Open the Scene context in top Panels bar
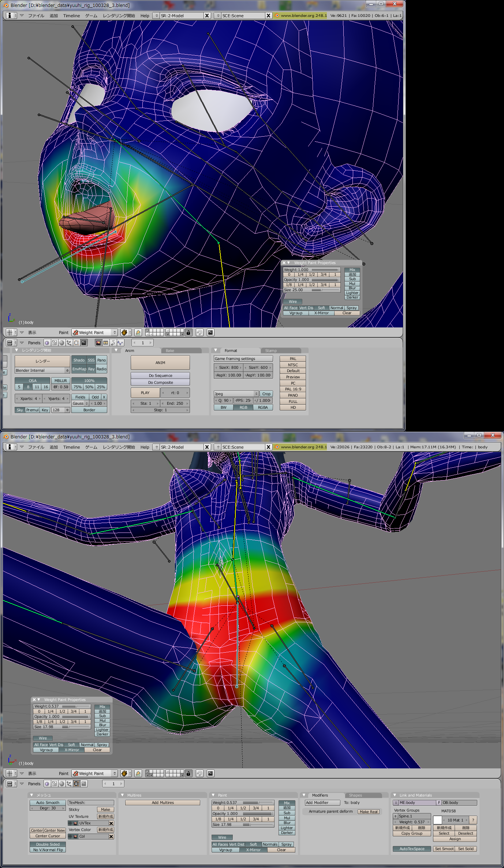This screenshot has width=504, height=868. coord(84,343)
